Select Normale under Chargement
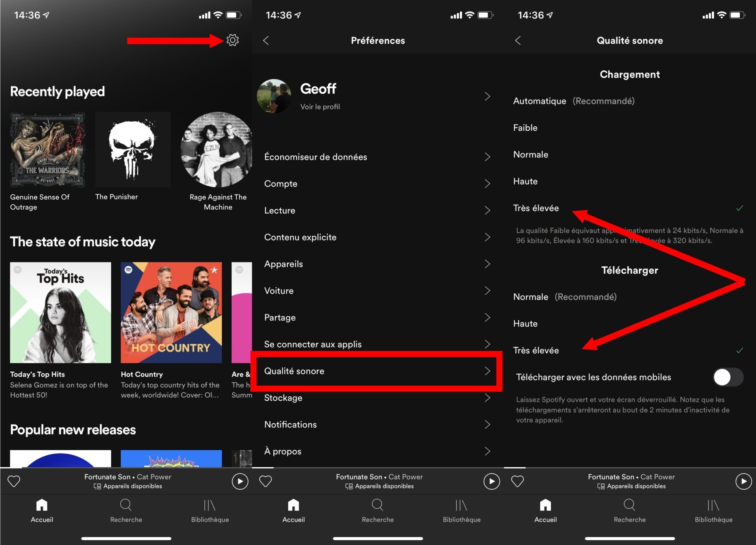Screen dimensions: 756x545 [x=630, y=155]
